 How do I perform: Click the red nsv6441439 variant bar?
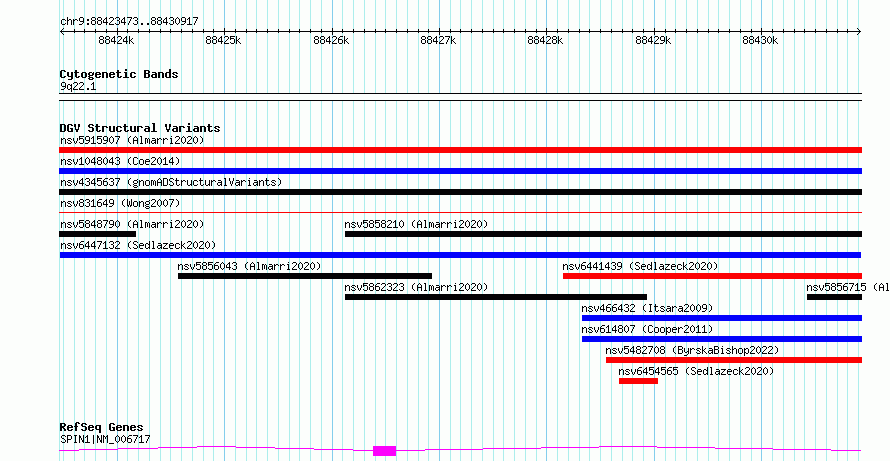(712, 276)
